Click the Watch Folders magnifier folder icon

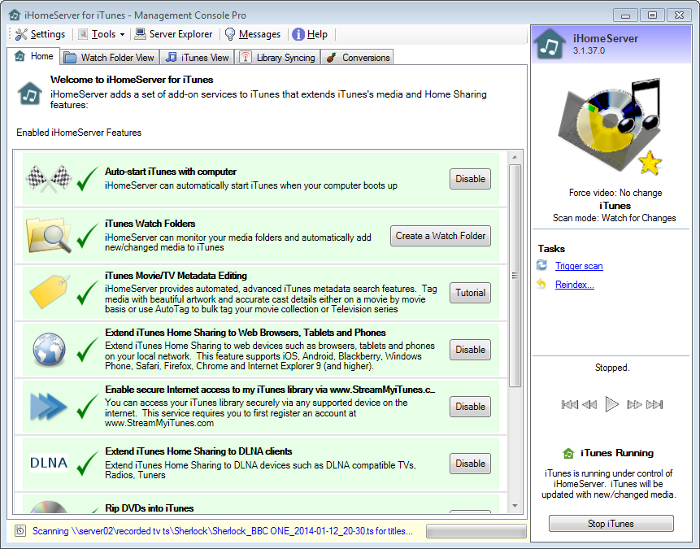click(49, 235)
